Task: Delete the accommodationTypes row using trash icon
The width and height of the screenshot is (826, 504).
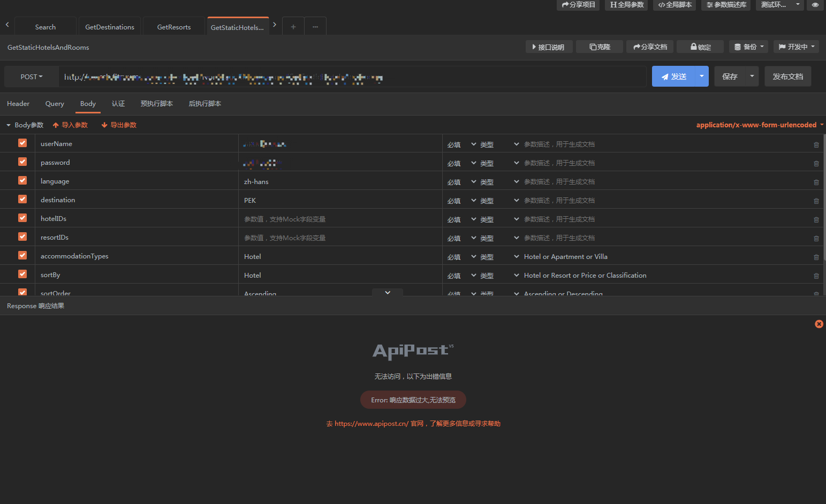Action: click(816, 257)
